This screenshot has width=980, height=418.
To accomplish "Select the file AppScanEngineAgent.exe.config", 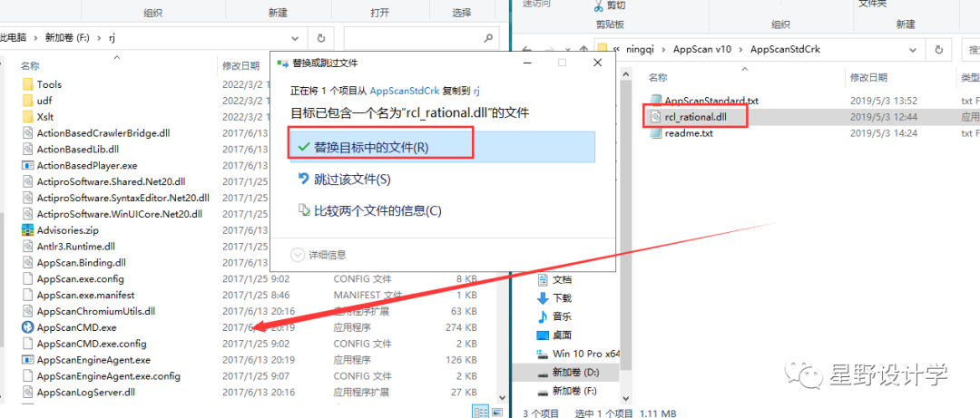I will 108,376.
